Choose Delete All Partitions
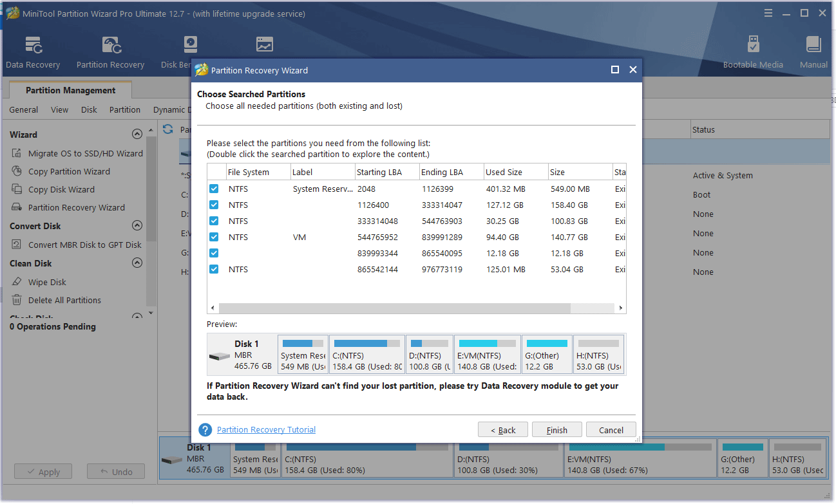The width and height of the screenshot is (836, 504). pyautogui.click(x=64, y=300)
